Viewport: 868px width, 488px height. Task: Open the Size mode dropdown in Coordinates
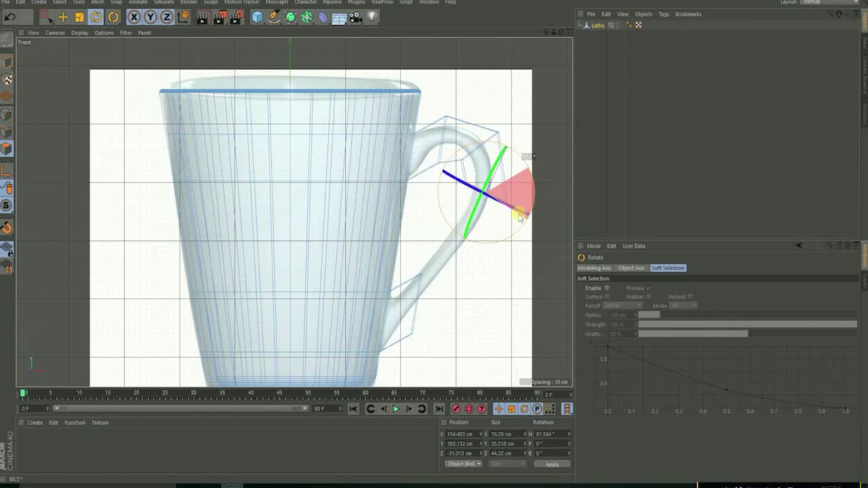[507, 464]
